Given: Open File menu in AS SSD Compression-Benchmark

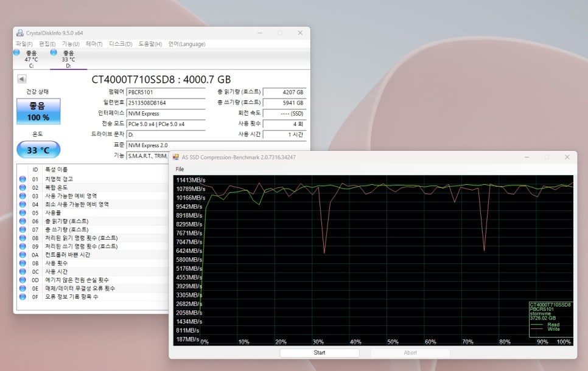Looking at the screenshot, I should pyautogui.click(x=180, y=169).
